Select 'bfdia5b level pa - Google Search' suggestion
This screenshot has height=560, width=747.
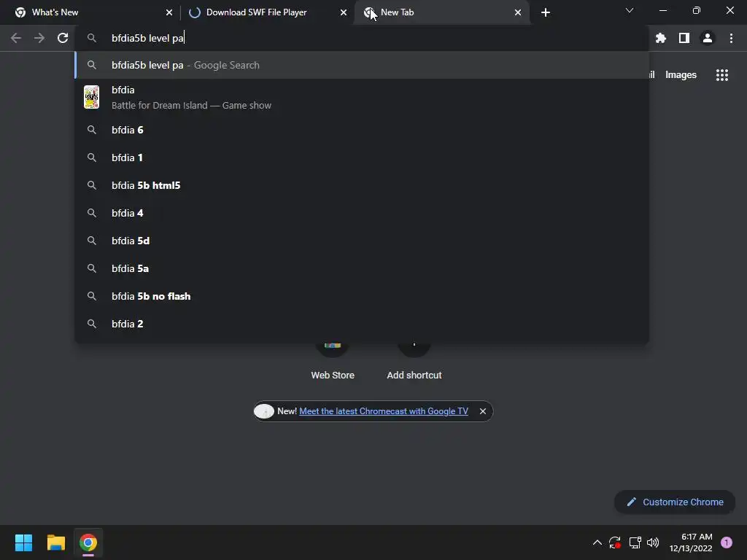[x=362, y=65]
